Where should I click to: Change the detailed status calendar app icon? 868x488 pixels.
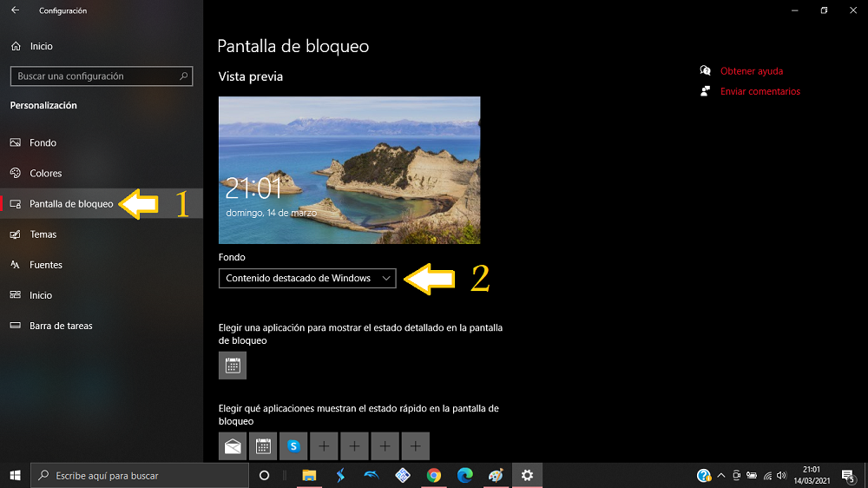point(233,366)
